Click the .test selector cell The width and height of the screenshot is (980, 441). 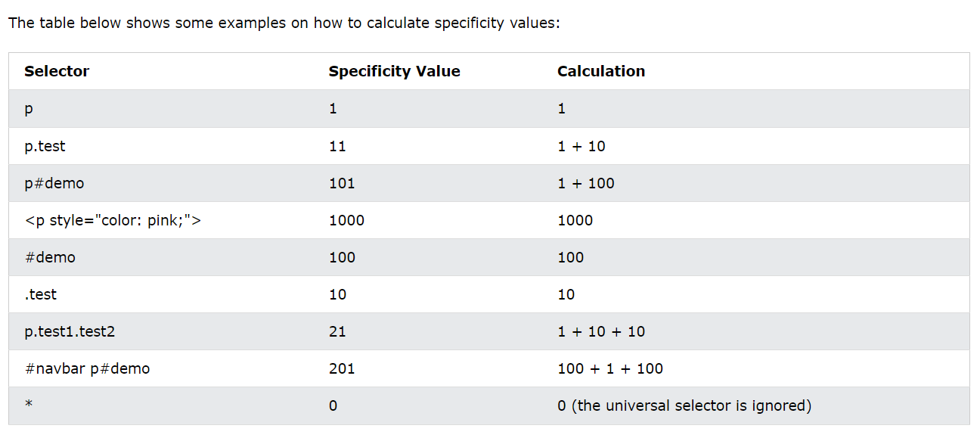coord(40,294)
